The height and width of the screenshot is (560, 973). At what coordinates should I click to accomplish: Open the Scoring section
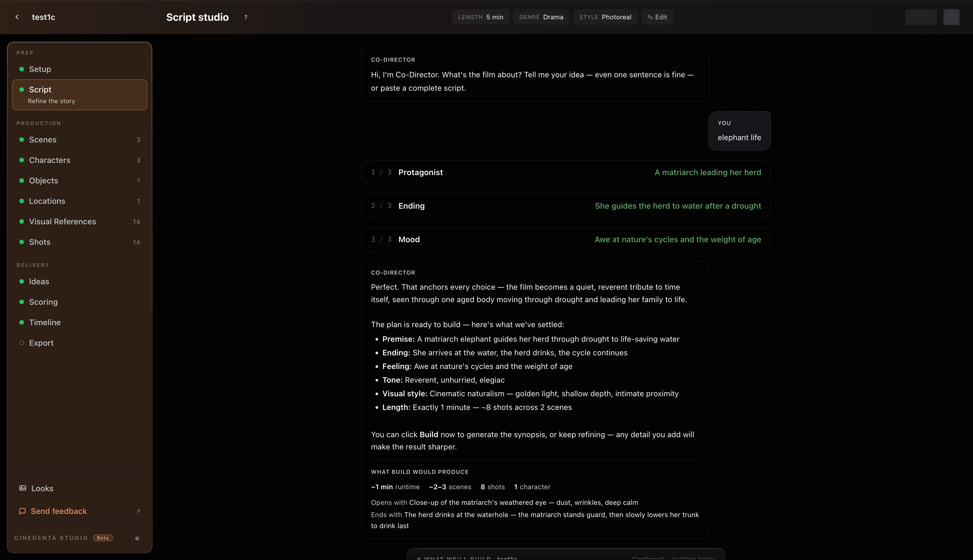pos(80,302)
